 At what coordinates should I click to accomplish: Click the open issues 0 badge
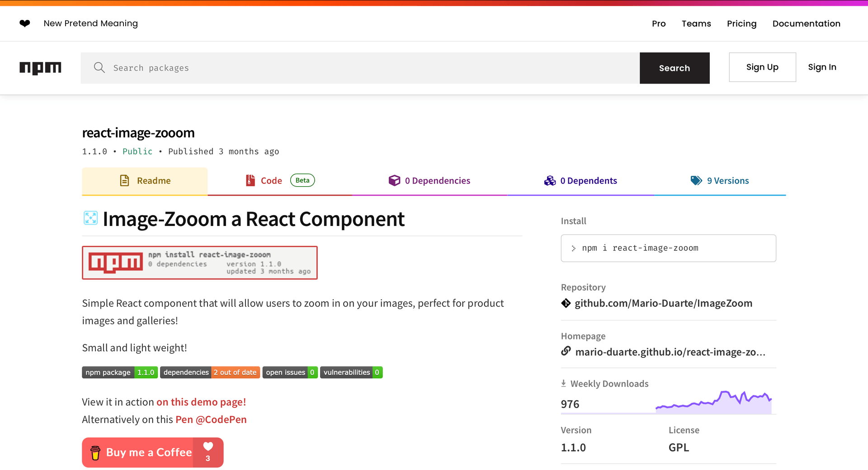290,372
